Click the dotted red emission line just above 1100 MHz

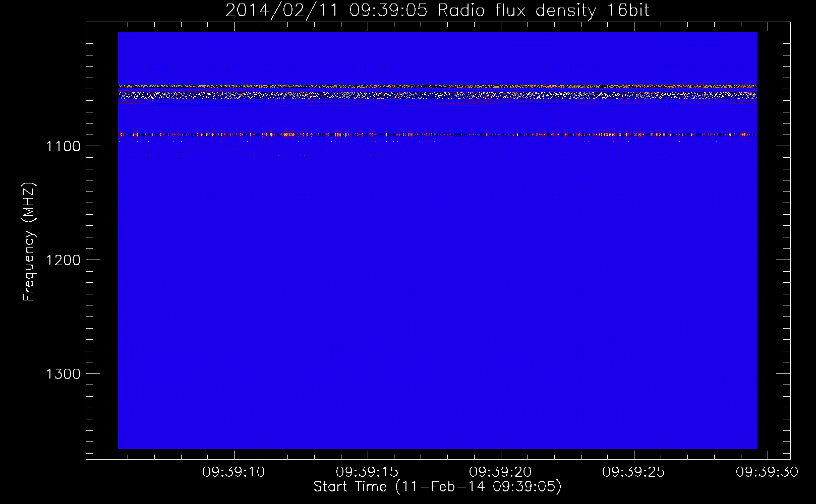[437, 135]
